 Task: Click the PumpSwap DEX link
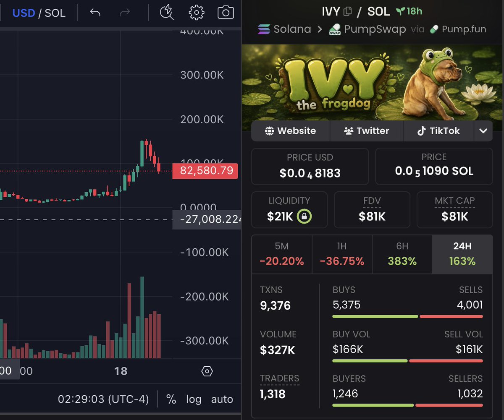point(367,29)
